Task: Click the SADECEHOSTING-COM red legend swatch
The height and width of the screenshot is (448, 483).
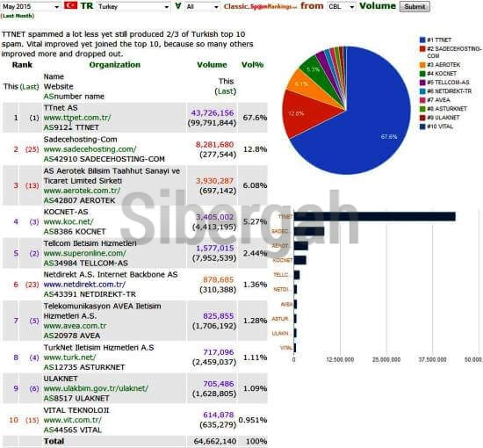Action: tap(422, 49)
